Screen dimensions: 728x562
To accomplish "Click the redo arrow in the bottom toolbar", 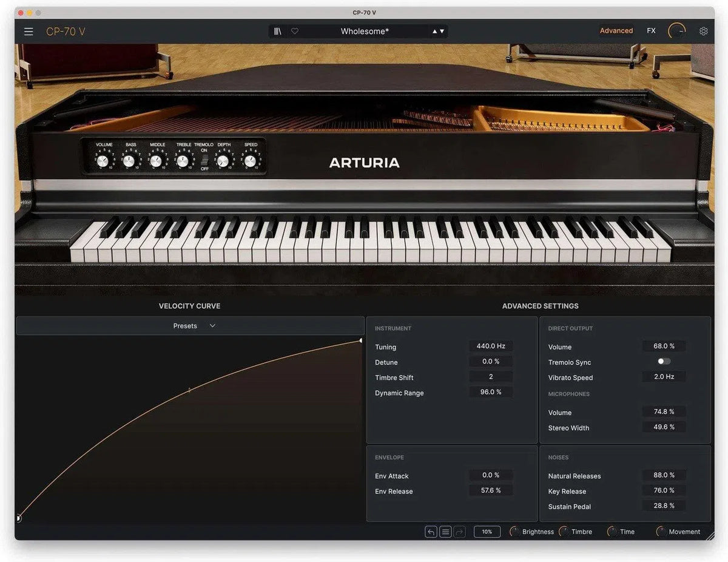I will tap(459, 531).
